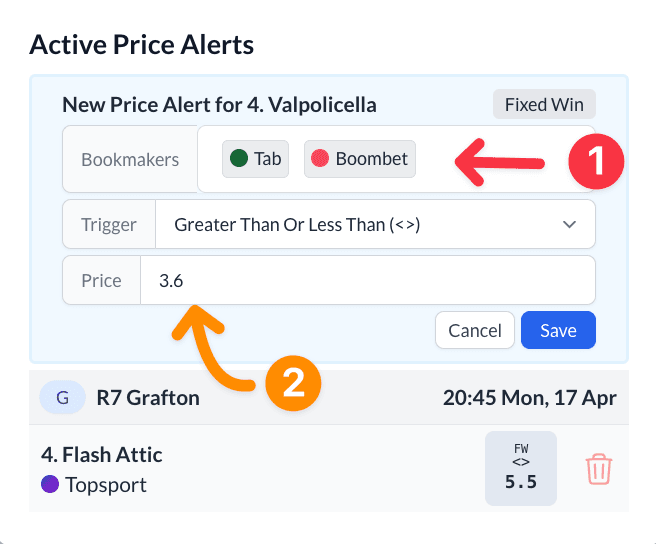This screenshot has width=656, height=544.
Task: Click the Price input showing 3.6
Action: tap(368, 280)
